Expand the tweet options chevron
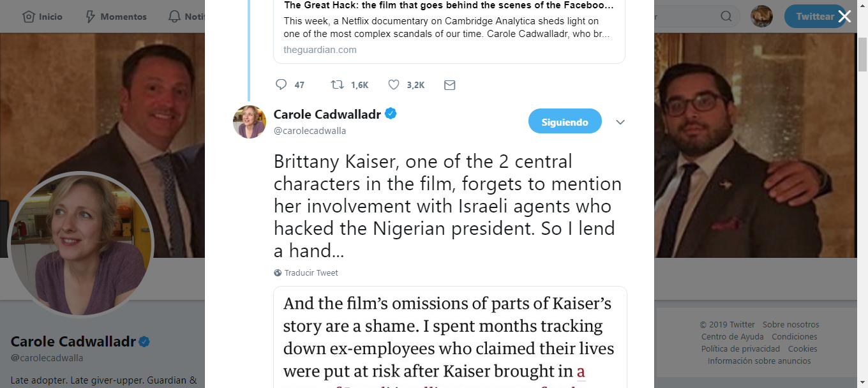This screenshot has height=388, width=868. [x=620, y=122]
